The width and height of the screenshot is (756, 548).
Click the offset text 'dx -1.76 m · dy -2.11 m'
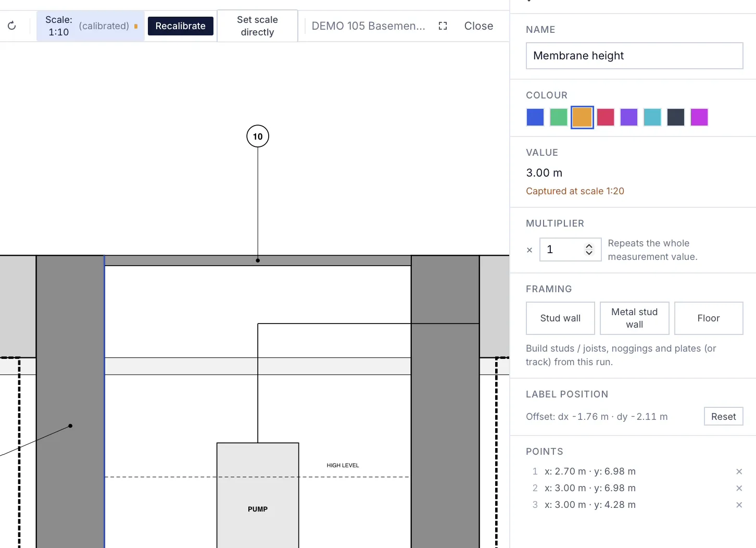click(613, 417)
